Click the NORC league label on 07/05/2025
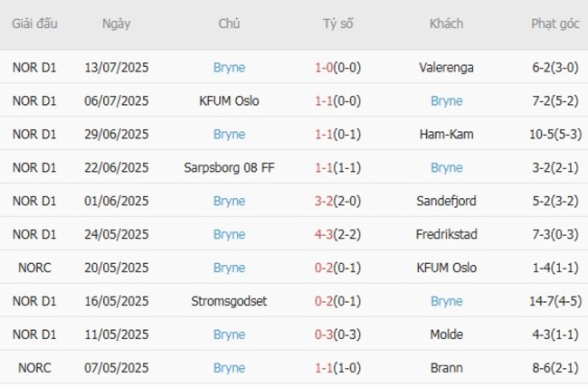588x387 pixels. pyautogui.click(x=34, y=368)
